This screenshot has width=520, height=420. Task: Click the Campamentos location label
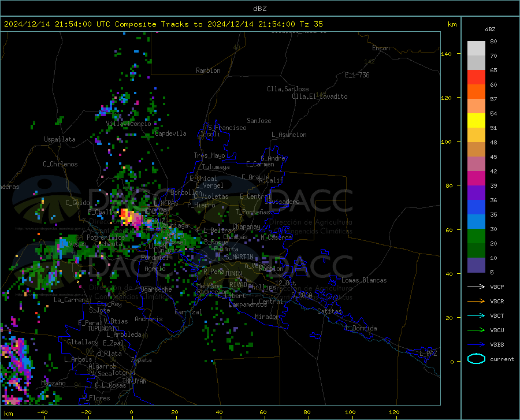click(x=248, y=304)
